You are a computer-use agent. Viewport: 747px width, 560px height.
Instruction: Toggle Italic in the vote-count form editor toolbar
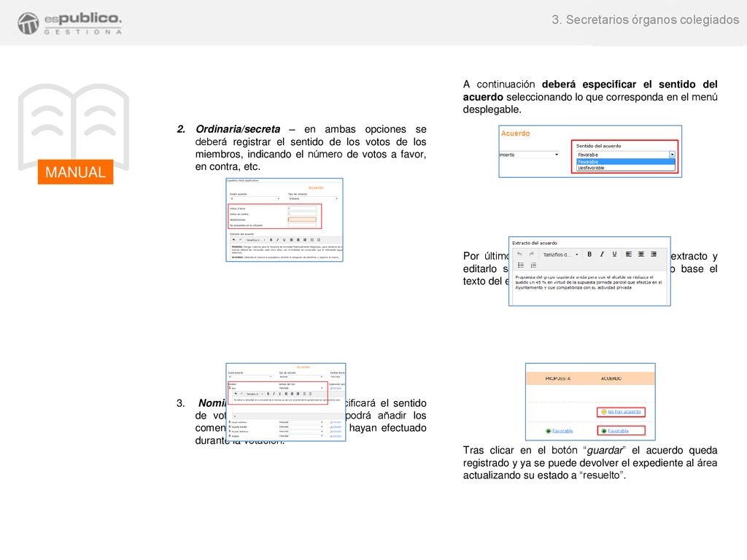[278, 240]
